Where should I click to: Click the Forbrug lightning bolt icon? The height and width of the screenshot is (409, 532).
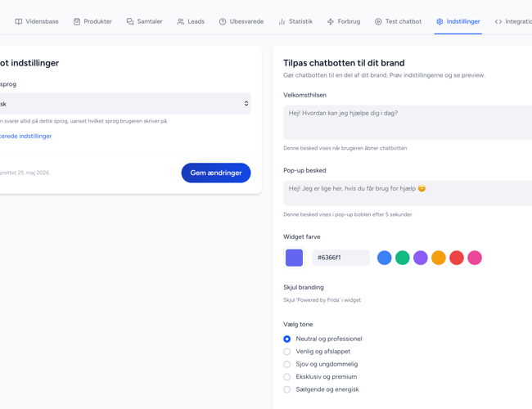331,21
